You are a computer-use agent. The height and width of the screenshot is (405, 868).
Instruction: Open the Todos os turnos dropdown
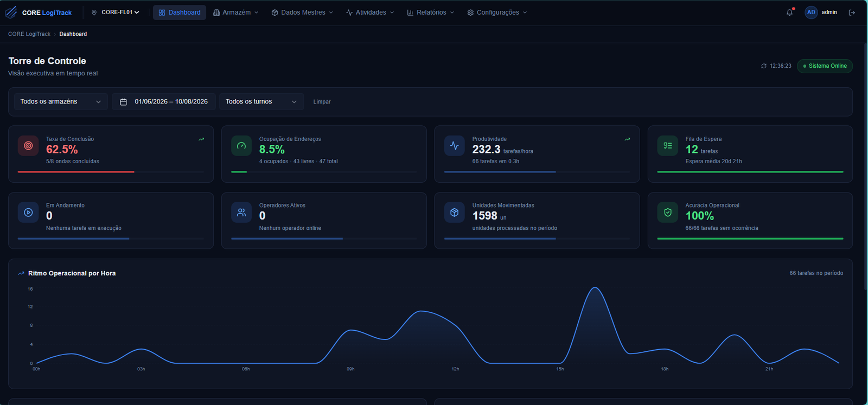tap(261, 102)
